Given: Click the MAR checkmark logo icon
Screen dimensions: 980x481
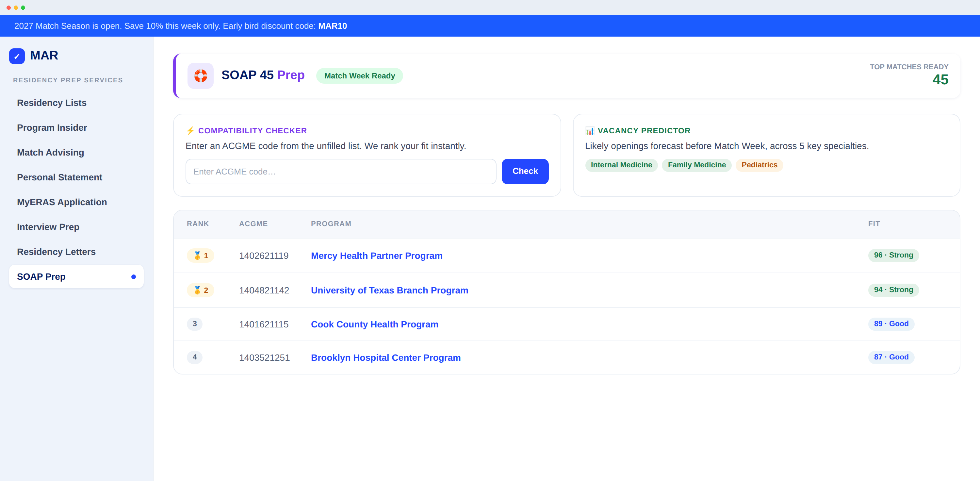Looking at the screenshot, I should pos(17,56).
